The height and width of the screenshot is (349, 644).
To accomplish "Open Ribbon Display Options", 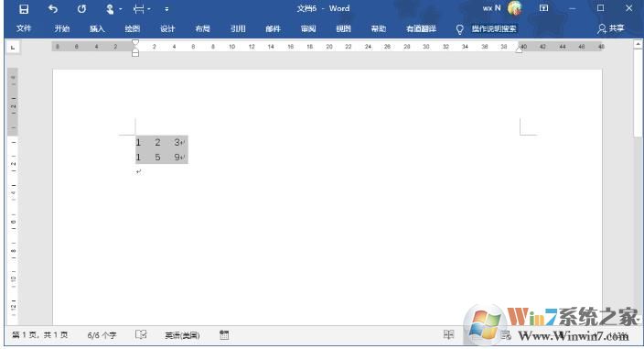I will pyautogui.click(x=543, y=8).
